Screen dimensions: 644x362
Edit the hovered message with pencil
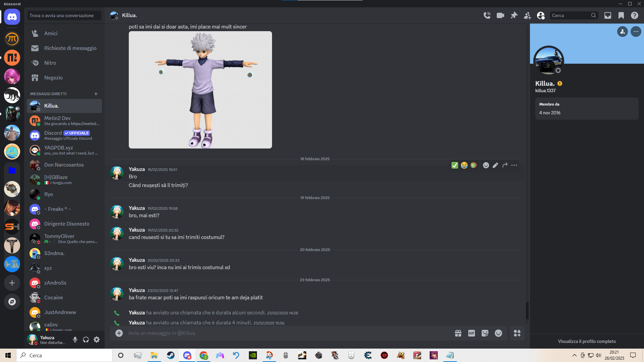[495, 165]
